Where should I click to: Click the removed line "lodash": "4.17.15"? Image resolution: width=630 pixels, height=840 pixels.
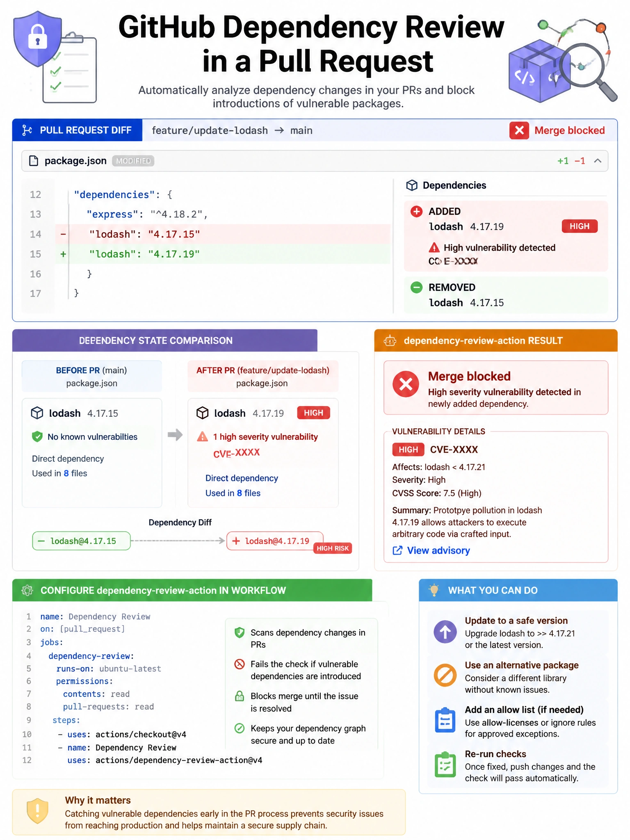tap(223, 234)
